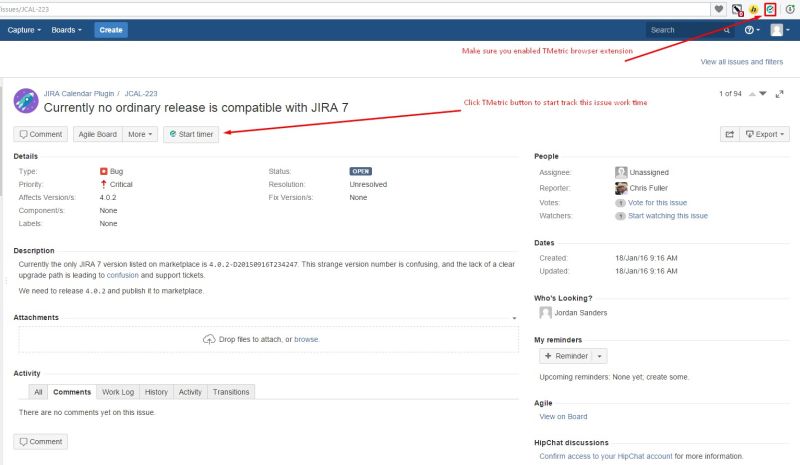Viewport: 800px width, 465px height.
Task: Click the Create button
Action: pos(111,30)
